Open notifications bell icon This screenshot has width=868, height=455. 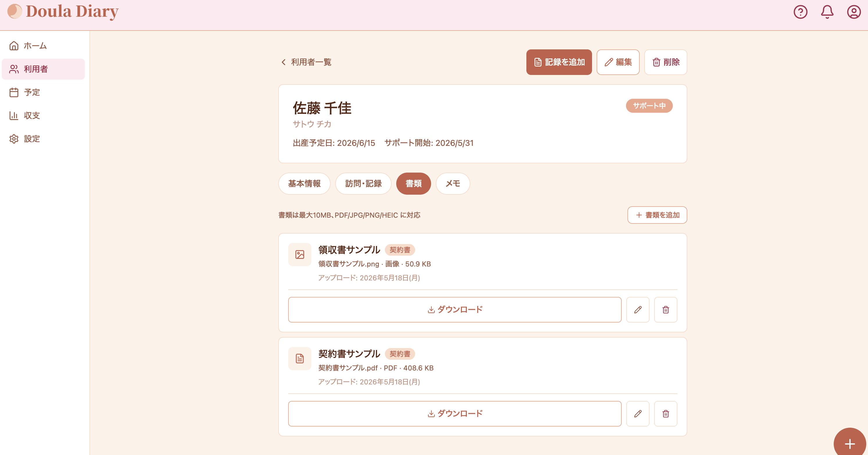click(827, 12)
